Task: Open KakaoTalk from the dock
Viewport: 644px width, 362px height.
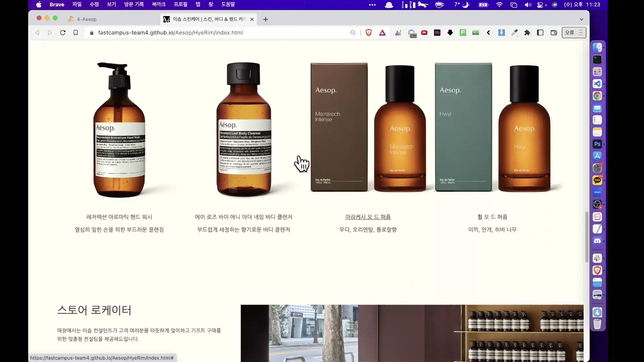Action: [597, 180]
